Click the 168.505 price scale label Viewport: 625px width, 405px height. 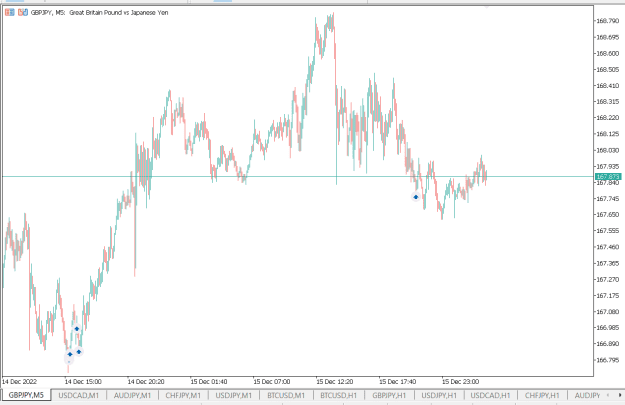pos(607,70)
